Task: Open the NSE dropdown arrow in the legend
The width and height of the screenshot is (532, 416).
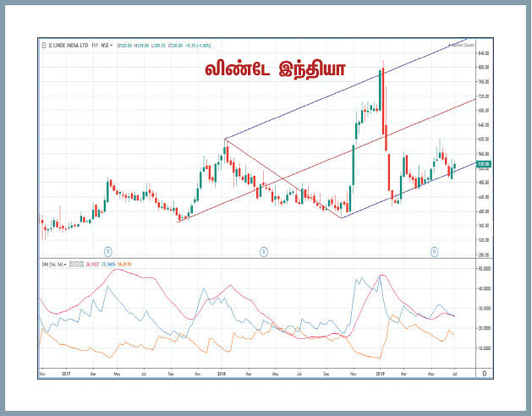Action: click(x=112, y=46)
